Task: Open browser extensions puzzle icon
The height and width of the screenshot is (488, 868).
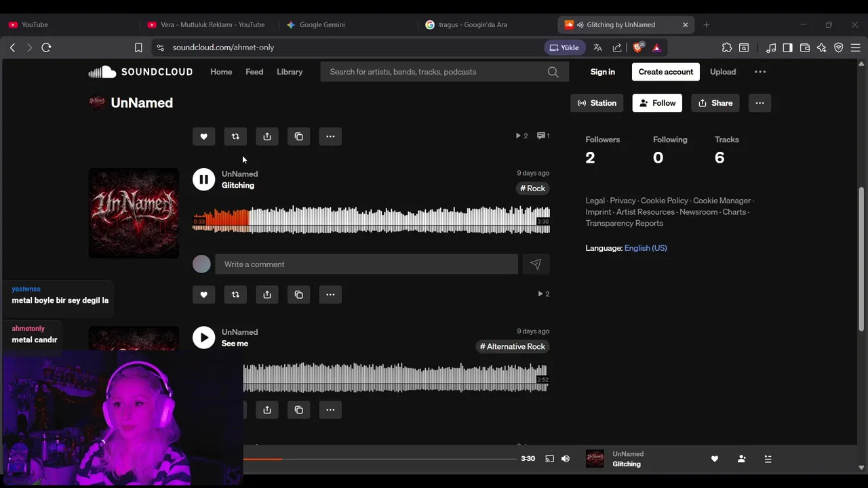Action: pos(727,47)
